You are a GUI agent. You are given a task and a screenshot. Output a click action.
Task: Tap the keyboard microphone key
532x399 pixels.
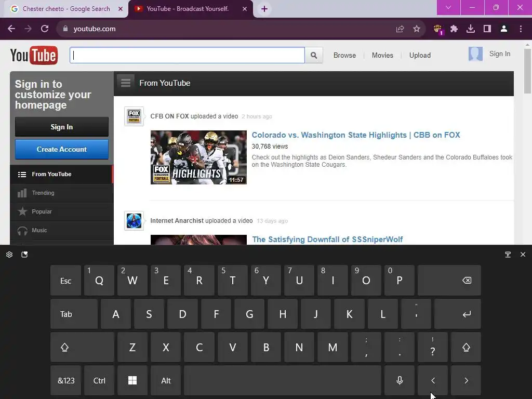coord(400,380)
